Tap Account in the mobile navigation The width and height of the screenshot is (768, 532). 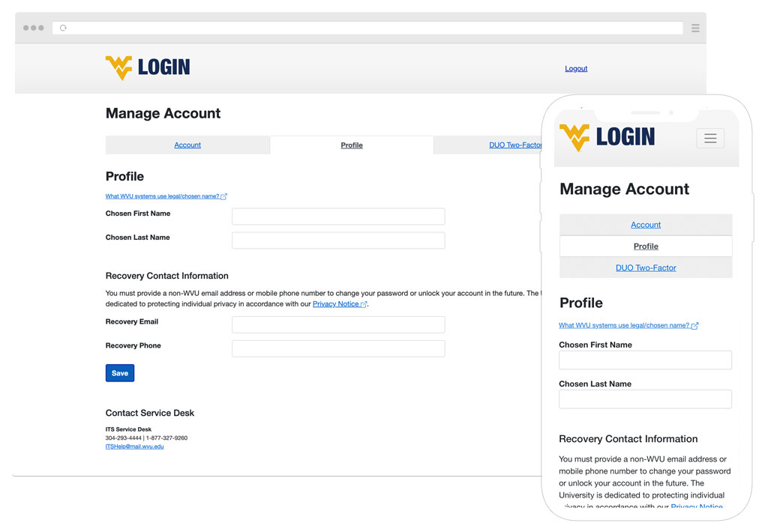(x=646, y=225)
